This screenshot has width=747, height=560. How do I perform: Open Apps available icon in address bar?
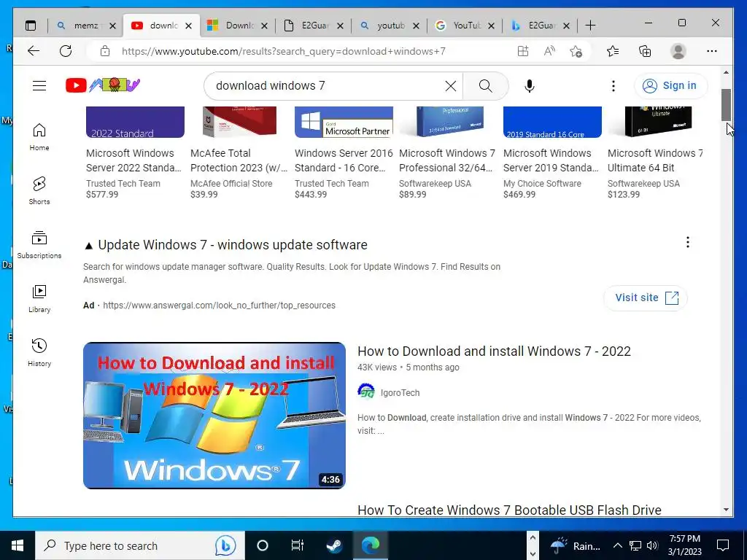[x=523, y=51]
